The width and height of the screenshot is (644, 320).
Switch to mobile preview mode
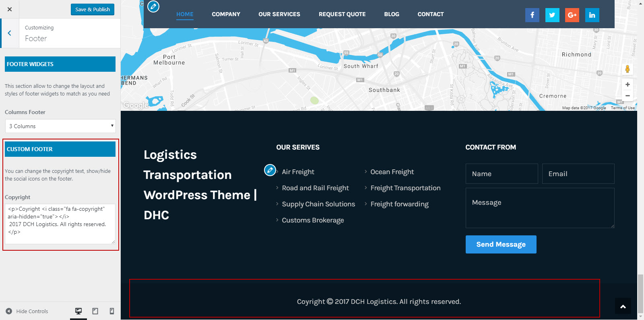112,311
